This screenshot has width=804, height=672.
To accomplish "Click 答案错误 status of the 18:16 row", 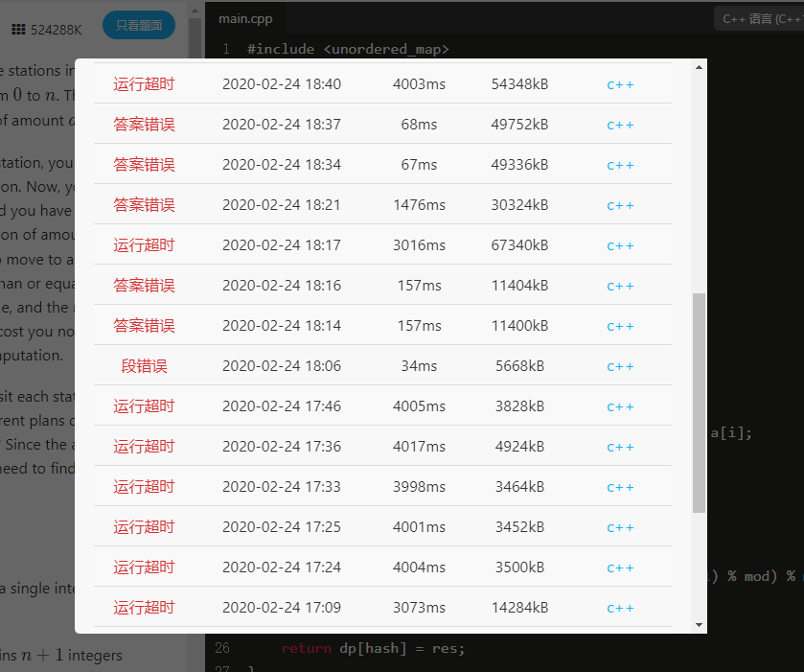I will (x=144, y=286).
